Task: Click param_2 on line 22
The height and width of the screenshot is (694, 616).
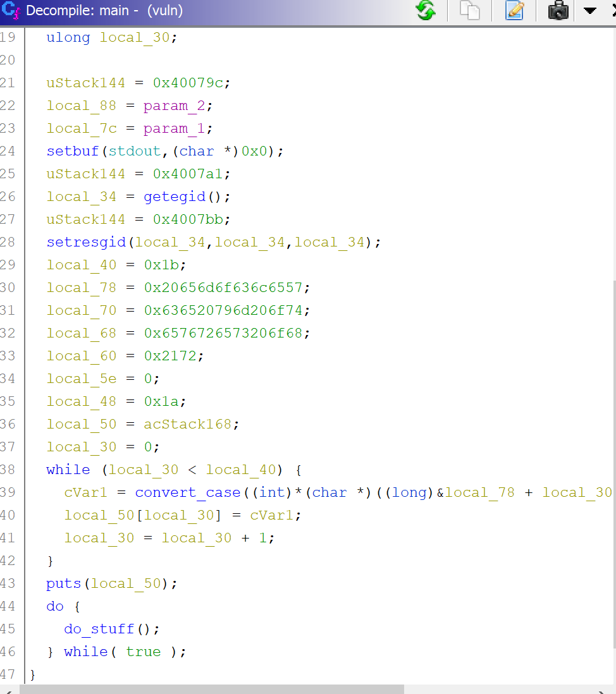Action: tap(175, 106)
